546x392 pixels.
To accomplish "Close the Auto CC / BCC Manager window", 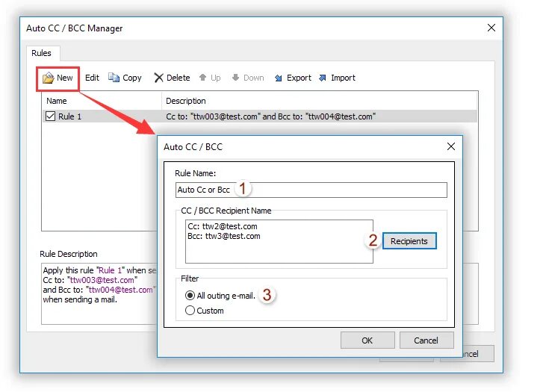I will 491,28.
